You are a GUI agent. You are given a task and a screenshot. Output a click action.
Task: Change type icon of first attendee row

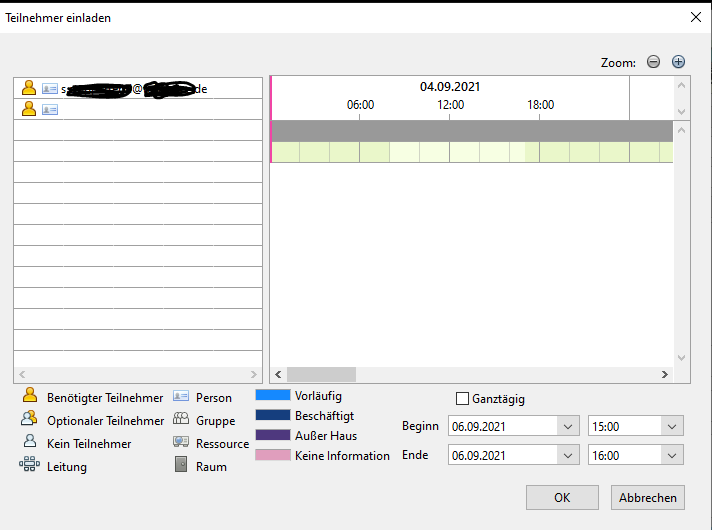pos(50,89)
